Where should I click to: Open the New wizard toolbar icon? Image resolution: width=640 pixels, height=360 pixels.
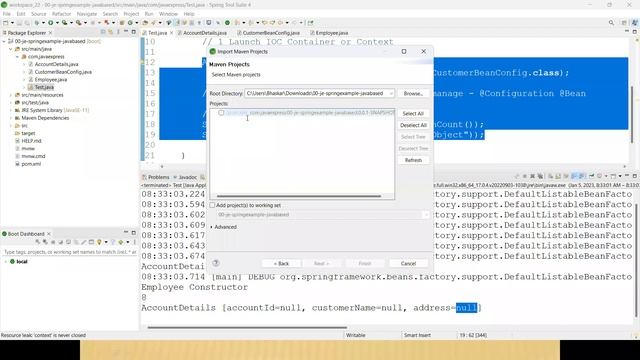coord(6,23)
